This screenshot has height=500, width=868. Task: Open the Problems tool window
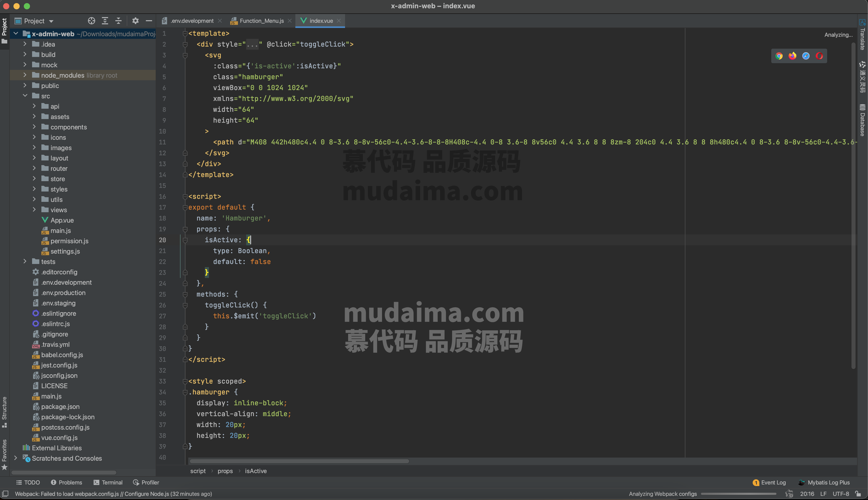[66, 482]
